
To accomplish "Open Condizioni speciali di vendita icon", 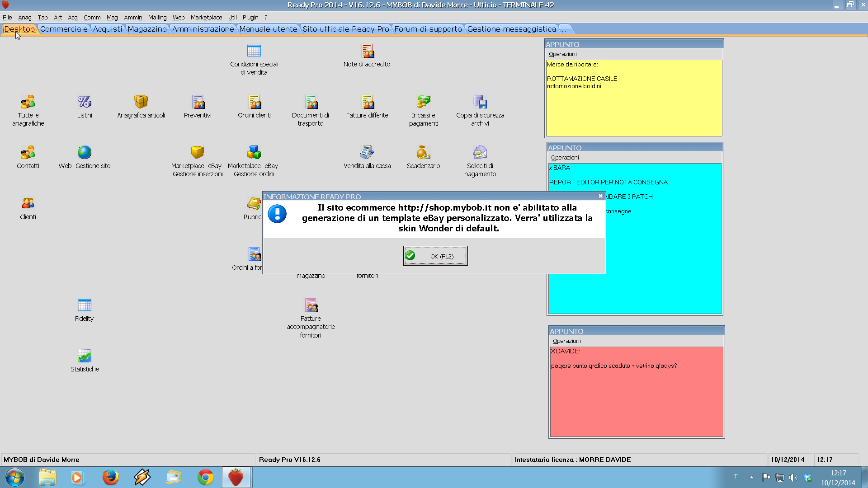I will tap(254, 51).
